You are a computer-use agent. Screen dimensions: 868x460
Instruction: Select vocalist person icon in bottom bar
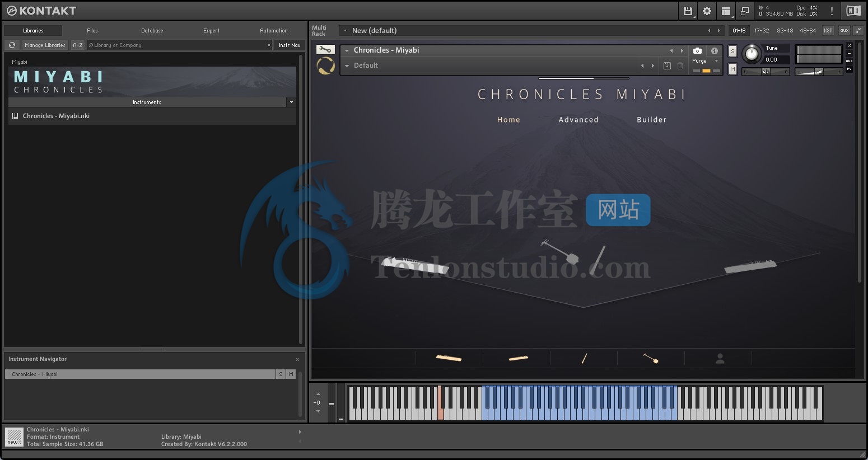click(720, 359)
